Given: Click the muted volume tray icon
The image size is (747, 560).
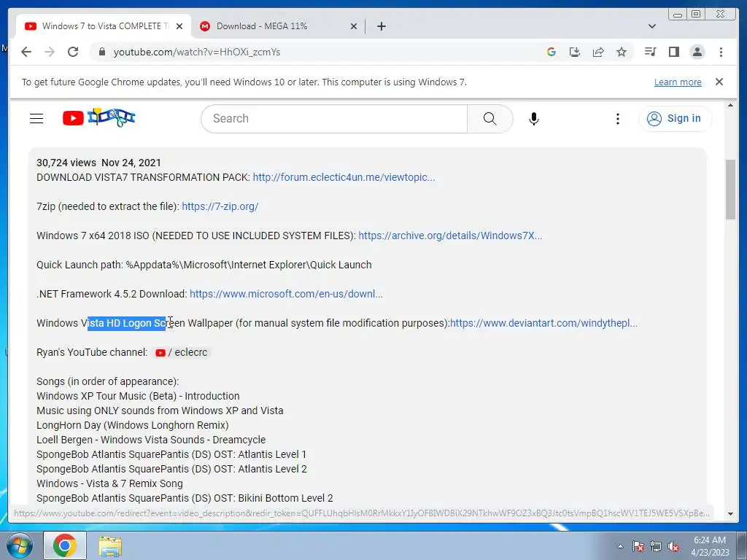Looking at the screenshot, I should [673, 546].
